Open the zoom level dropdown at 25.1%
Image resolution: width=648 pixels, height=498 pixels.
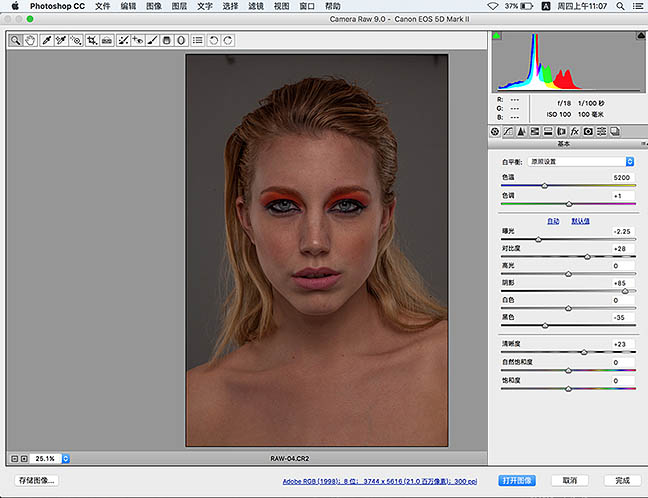[66, 458]
